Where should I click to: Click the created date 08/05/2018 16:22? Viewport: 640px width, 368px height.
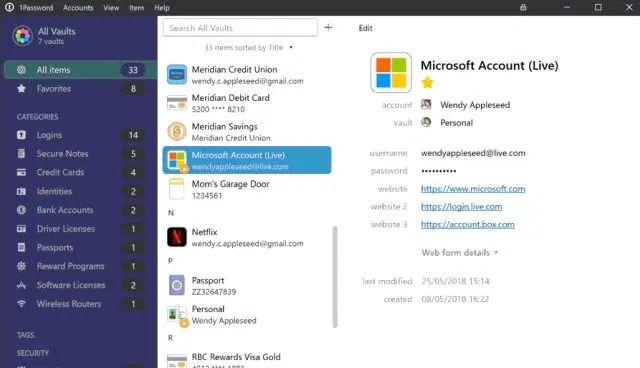coord(455,299)
